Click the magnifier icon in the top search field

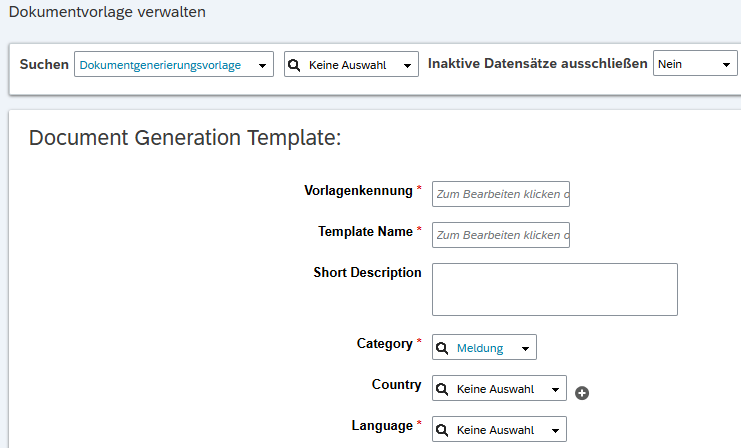[x=294, y=65]
